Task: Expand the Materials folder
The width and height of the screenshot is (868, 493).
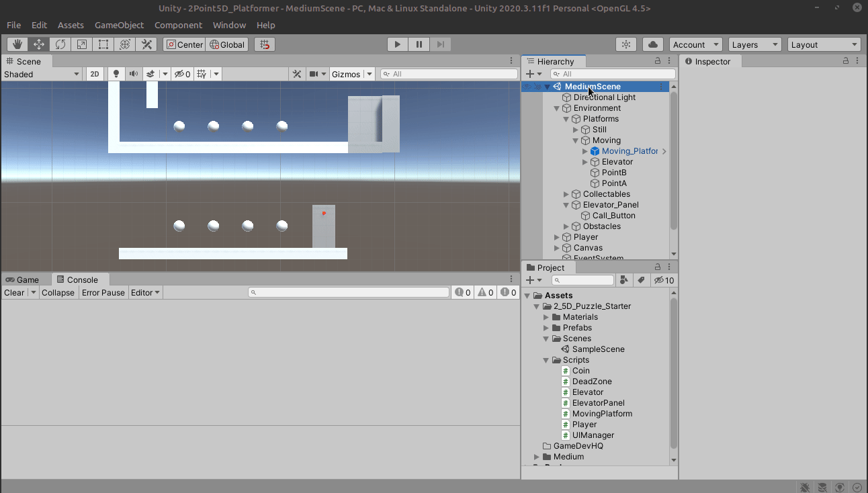Action: pyautogui.click(x=546, y=317)
